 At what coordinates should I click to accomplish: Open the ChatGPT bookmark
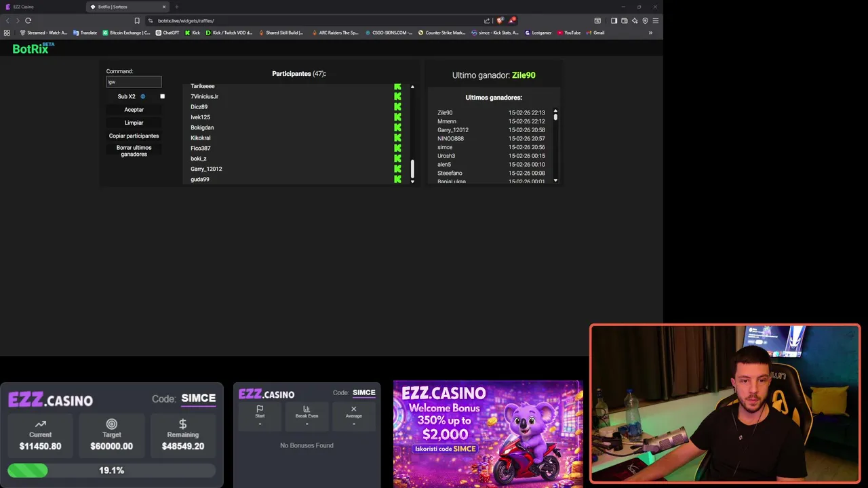[167, 33]
